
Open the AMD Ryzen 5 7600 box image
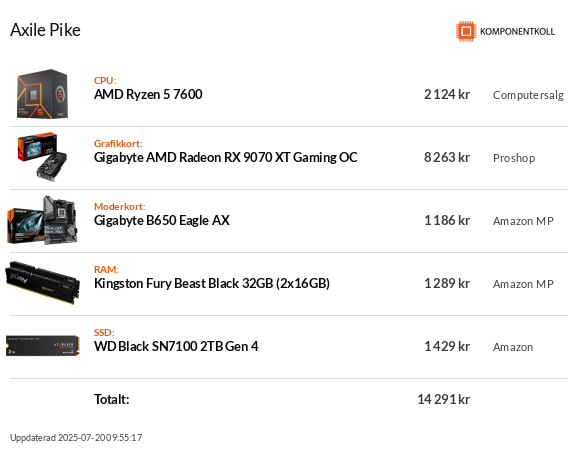pos(42,94)
